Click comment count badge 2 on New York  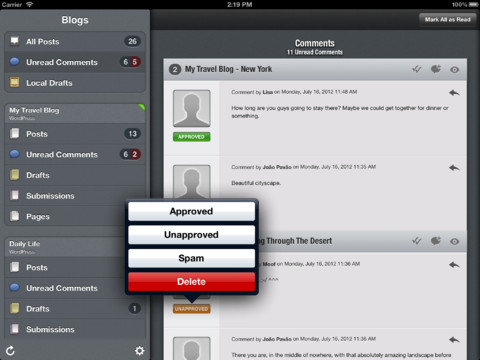[175, 69]
